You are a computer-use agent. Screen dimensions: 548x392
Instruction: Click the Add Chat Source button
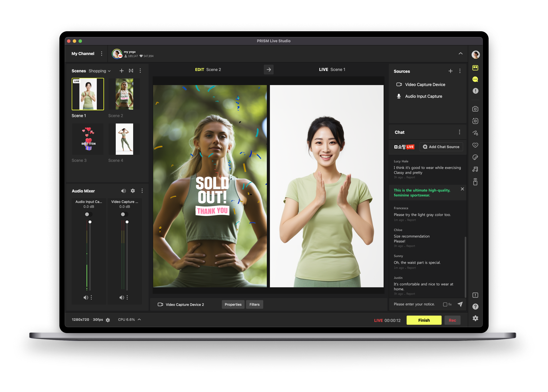[x=441, y=147]
